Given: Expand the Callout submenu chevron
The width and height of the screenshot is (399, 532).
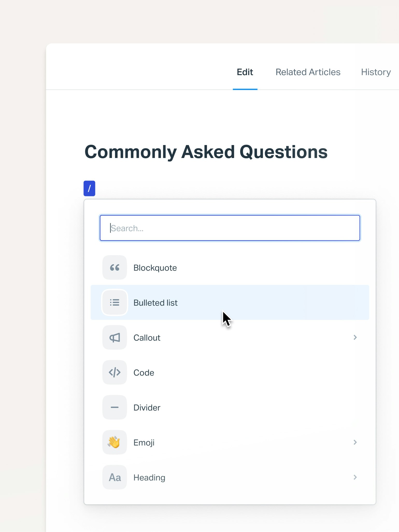Looking at the screenshot, I should click(x=355, y=337).
